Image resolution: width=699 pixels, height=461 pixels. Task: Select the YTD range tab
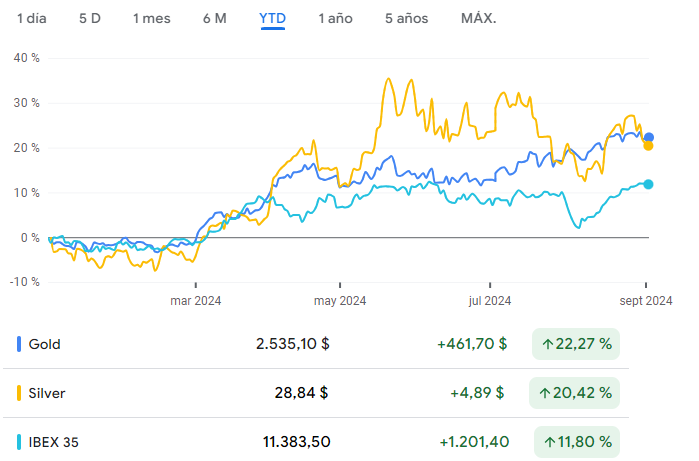coord(272,19)
